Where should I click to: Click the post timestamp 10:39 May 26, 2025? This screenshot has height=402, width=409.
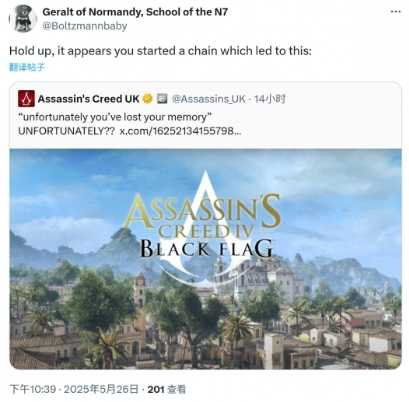tap(74, 389)
